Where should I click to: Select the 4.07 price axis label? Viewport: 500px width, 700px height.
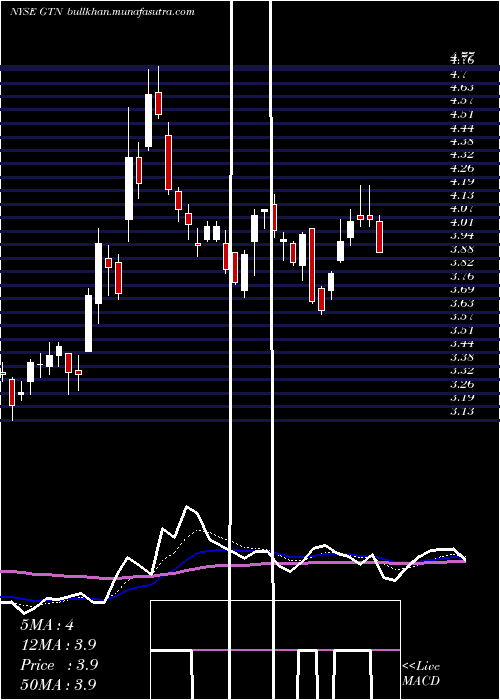point(462,208)
